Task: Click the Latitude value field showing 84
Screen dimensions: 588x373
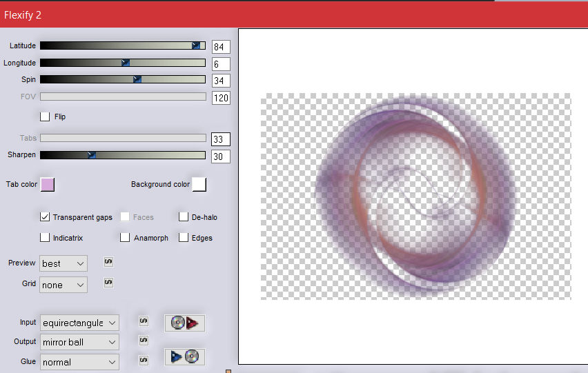Action: click(221, 47)
